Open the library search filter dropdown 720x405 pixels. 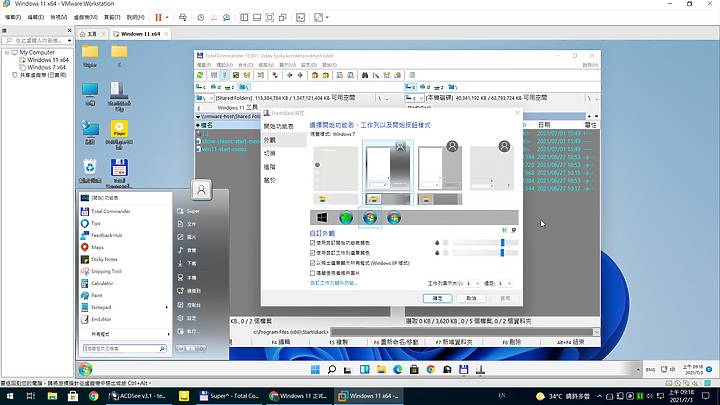click(x=69, y=41)
